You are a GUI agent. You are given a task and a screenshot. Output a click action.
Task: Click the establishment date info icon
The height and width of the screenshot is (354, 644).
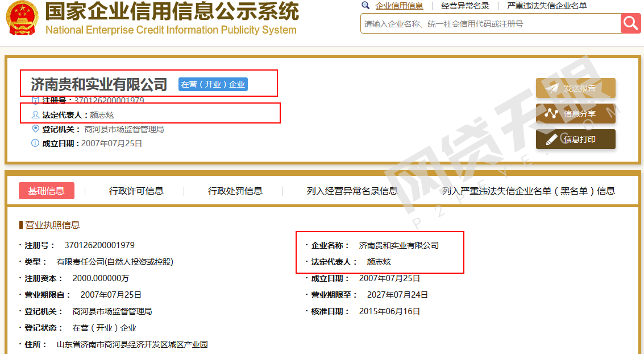[36, 143]
